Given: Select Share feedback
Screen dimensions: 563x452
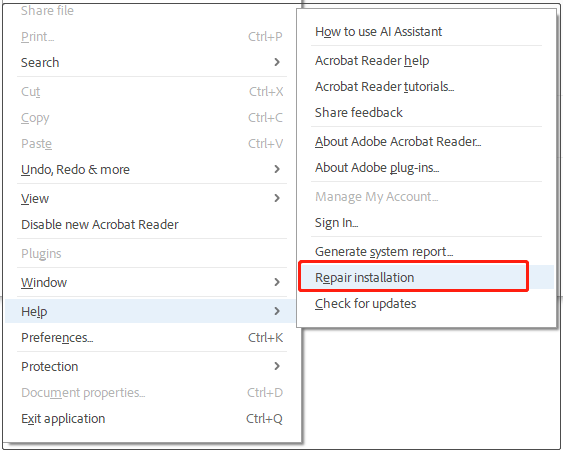Looking at the screenshot, I should 426,113.
